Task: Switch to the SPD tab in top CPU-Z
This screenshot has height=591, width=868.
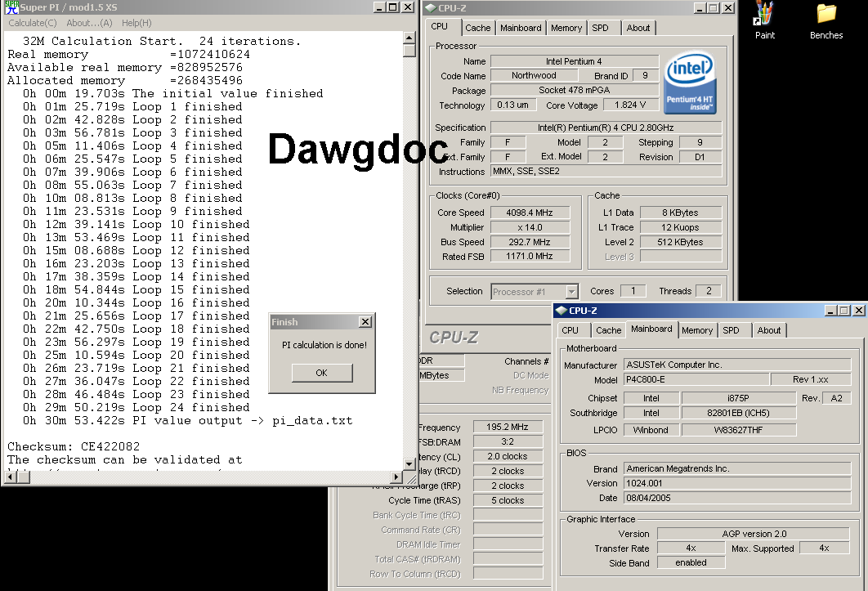Action: point(600,28)
